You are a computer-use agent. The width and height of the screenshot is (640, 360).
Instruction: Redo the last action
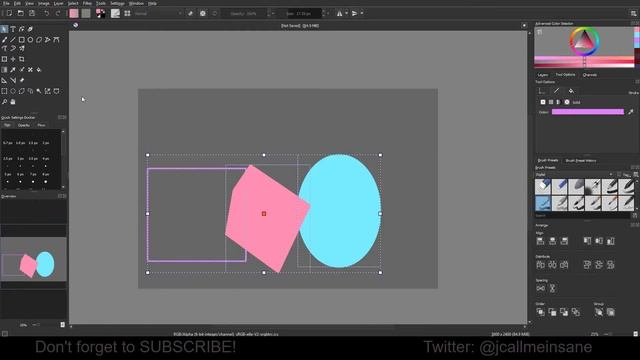[58, 13]
